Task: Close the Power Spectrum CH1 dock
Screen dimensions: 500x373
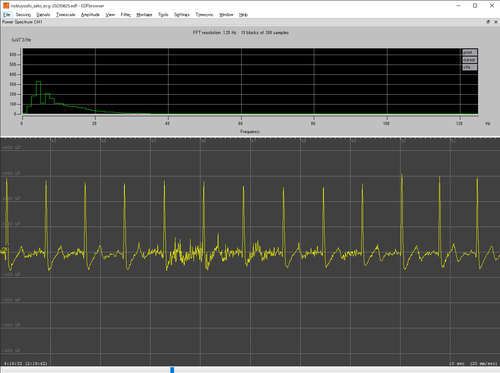Action: pos(496,22)
